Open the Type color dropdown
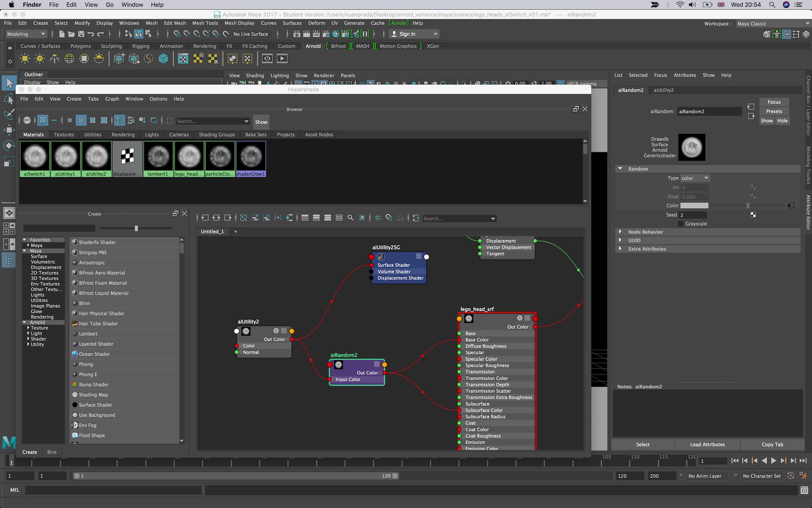Image resolution: width=812 pixels, height=508 pixels. pyautogui.click(x=694, y=178)
